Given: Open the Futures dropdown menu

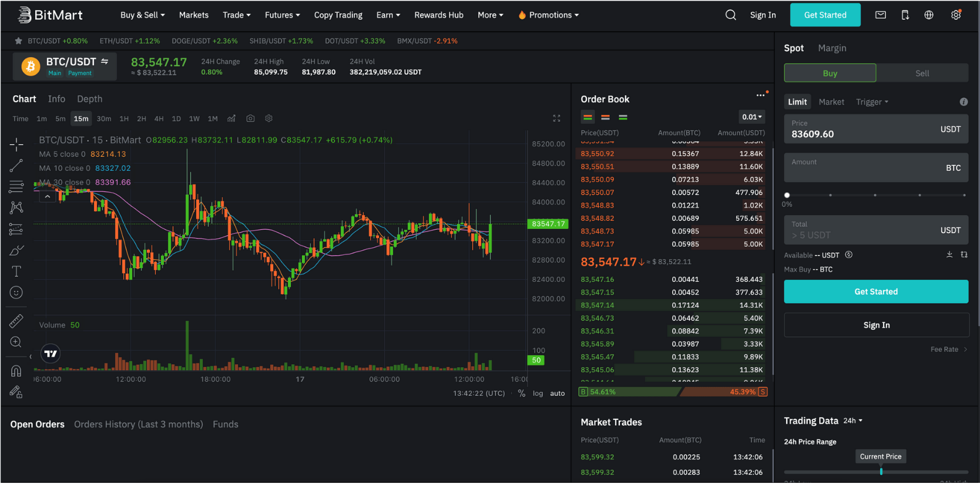Looking at the screenshot, I should (282, 15).
